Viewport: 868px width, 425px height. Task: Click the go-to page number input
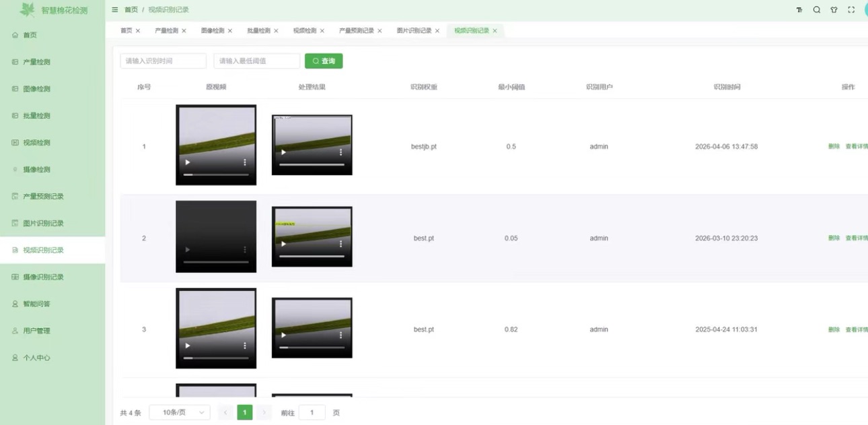tap(312, 412)
